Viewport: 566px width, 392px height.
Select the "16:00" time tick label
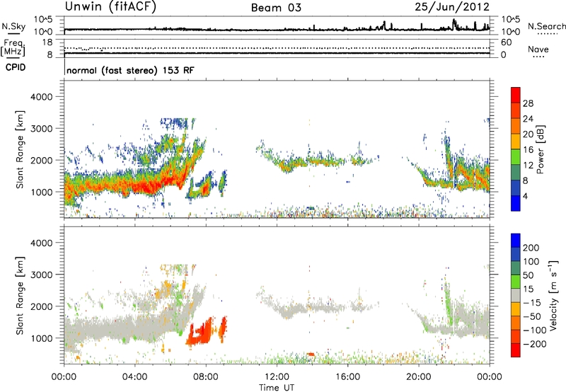point(347,377)
